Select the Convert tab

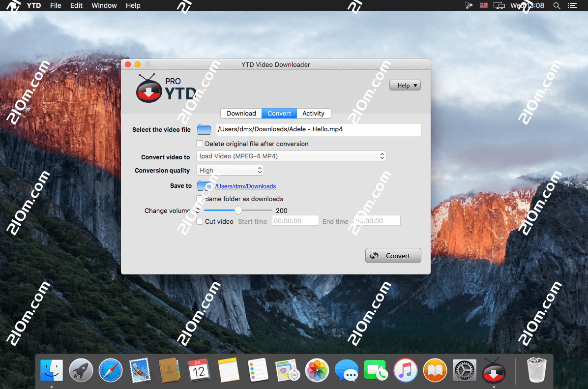coord(279,113)
